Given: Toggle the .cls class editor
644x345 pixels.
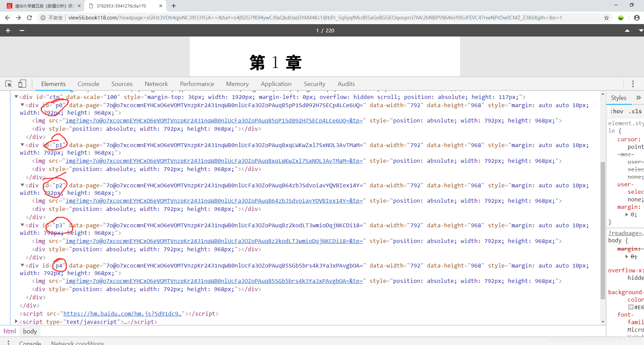Looking at the screenshot, I should click(x=635, y=111).
